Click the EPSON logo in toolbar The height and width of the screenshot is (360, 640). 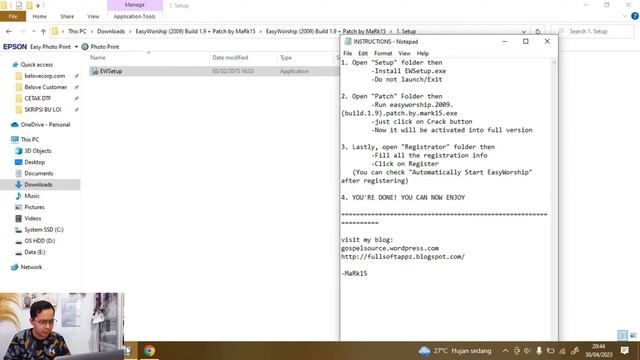coord(15,47)
